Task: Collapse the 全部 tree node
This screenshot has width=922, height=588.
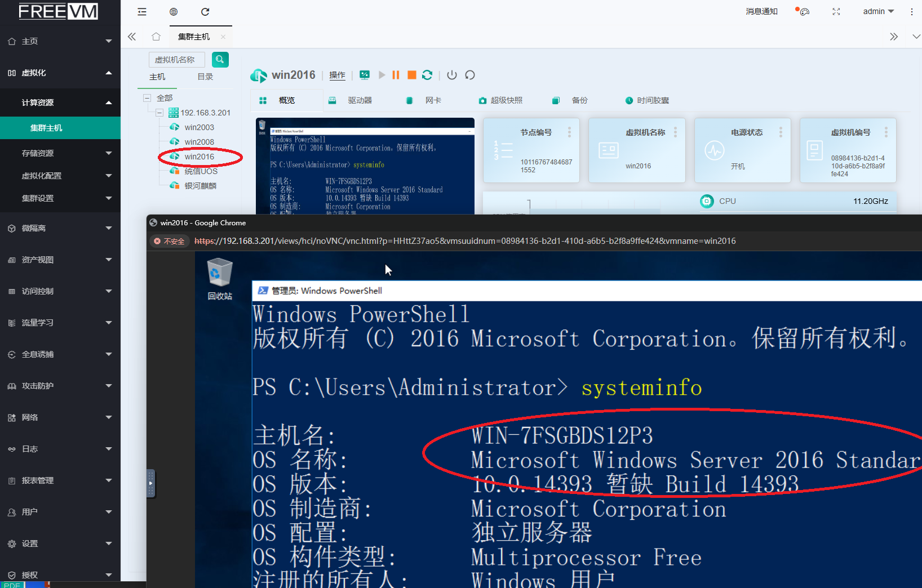Action: pyautogui.click(x=147, y=98)
